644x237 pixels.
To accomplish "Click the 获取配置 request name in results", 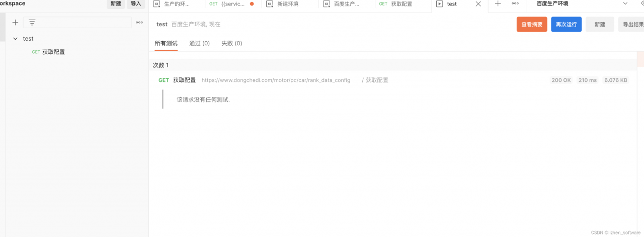I will [184, 80].
